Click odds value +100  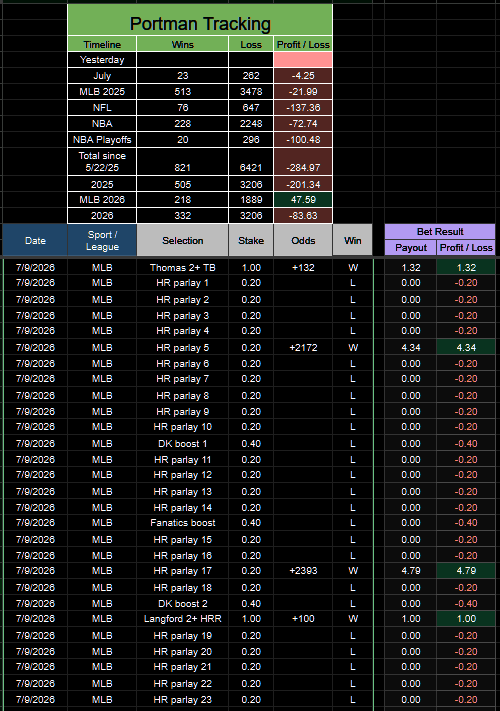303,618
